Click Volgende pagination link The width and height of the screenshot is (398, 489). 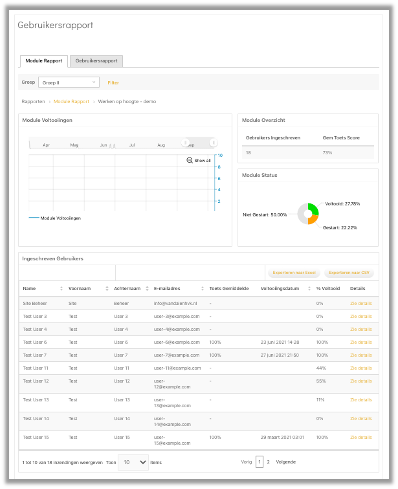coord(286,462)
